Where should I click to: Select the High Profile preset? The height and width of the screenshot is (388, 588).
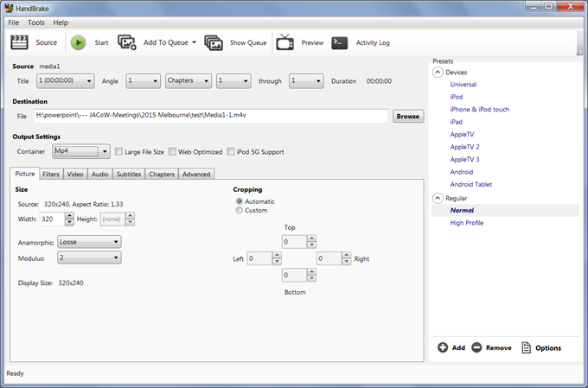coord(469,223)
